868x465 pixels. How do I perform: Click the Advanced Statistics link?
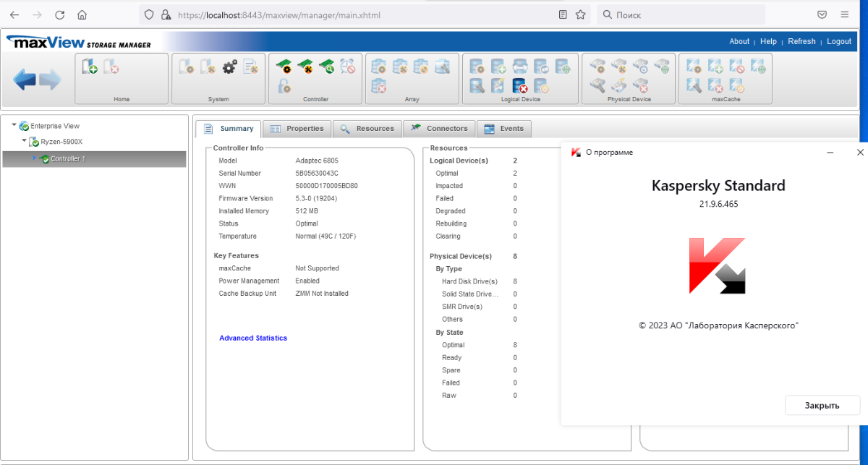(x=253, y=338)
